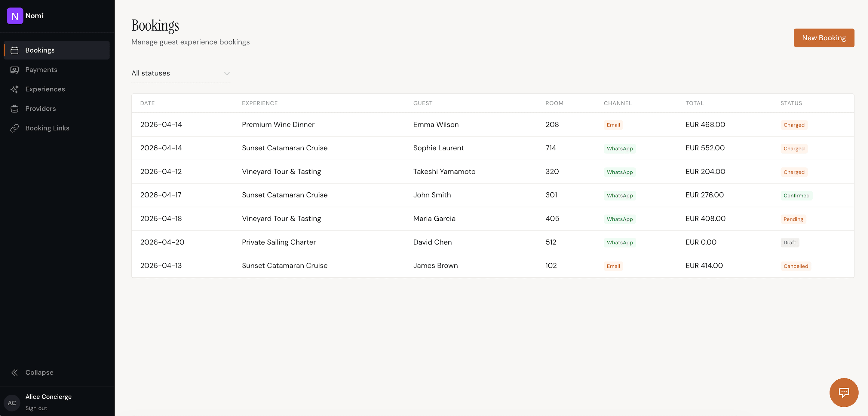Collapse the sidebar using Collapse label

coord(39,372)
